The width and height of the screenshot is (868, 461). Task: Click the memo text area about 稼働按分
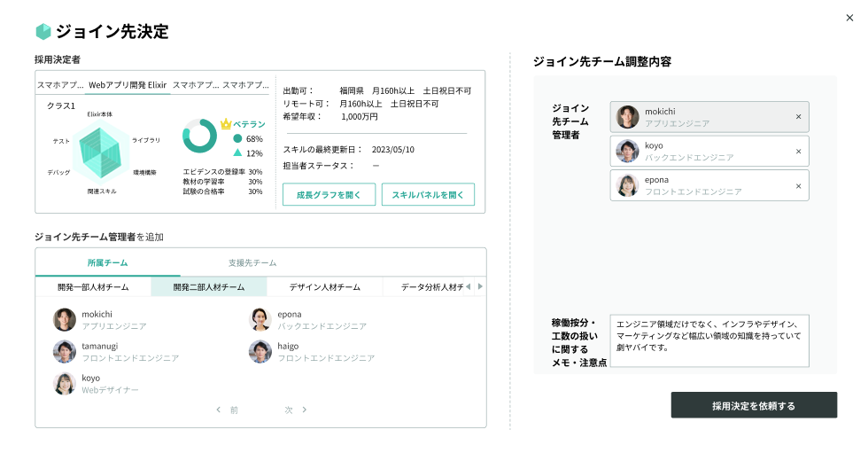(709, 340)
